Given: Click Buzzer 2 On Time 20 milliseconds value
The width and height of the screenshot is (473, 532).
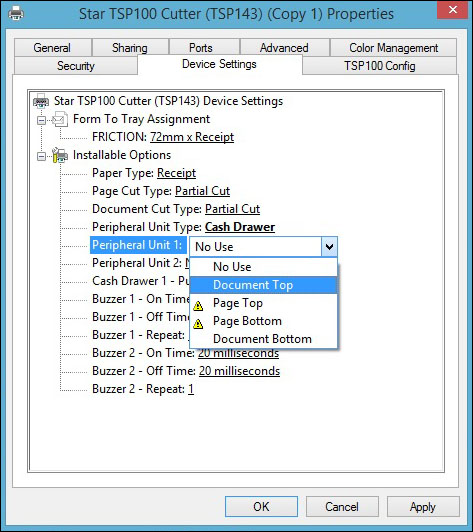Looking at the screenshot, I should (x=239, y=353).
